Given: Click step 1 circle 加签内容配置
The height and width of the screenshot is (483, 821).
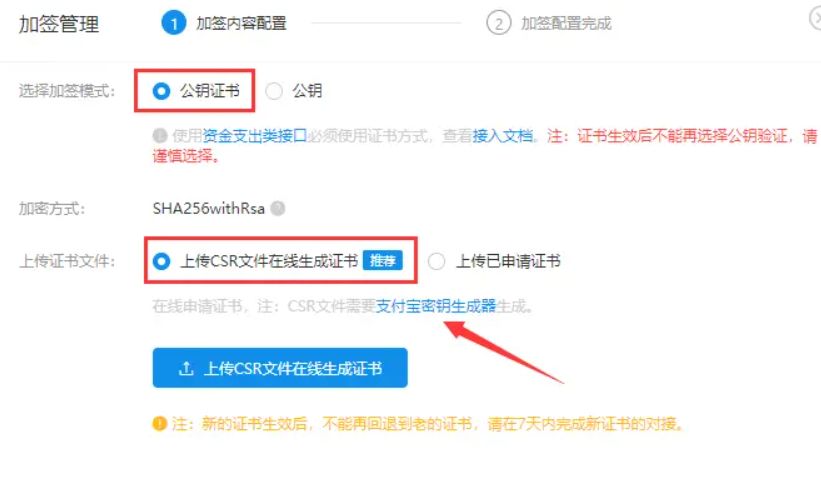Looking at the screenshot, I should 174,23.
